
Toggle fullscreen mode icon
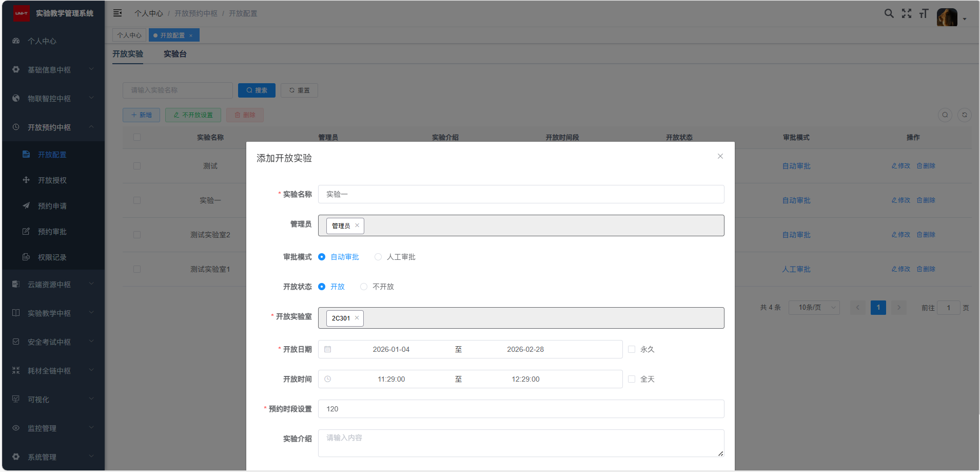(x=907, y=14)
